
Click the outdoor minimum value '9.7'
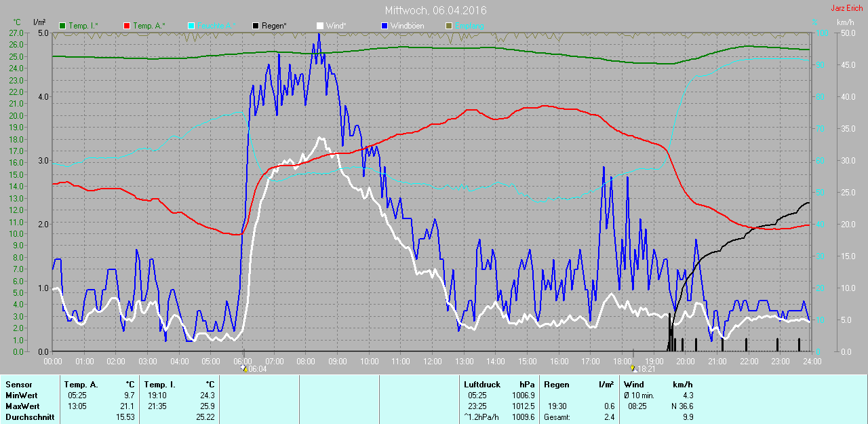point(130,396)
